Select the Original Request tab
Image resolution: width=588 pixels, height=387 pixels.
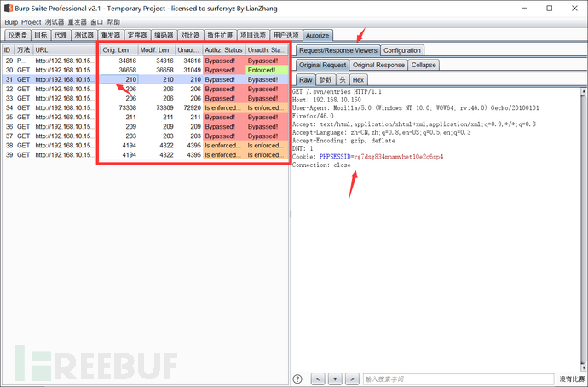coord(322,65)
